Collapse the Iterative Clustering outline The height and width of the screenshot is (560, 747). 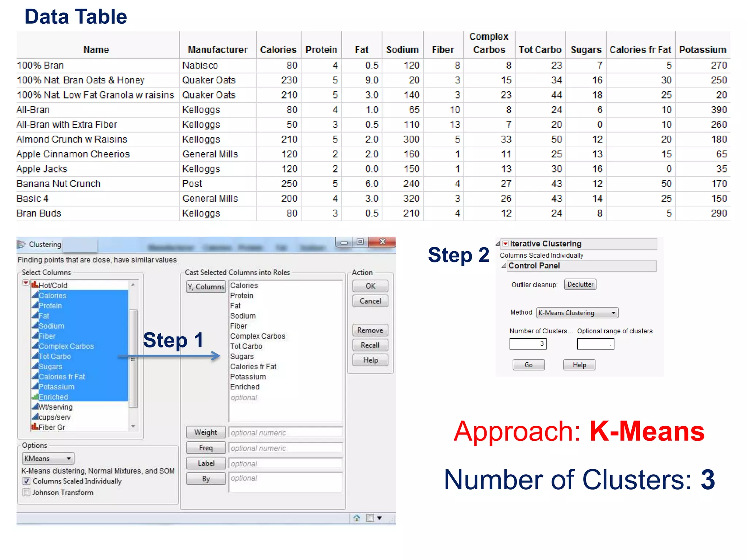[x=498, y=244]
